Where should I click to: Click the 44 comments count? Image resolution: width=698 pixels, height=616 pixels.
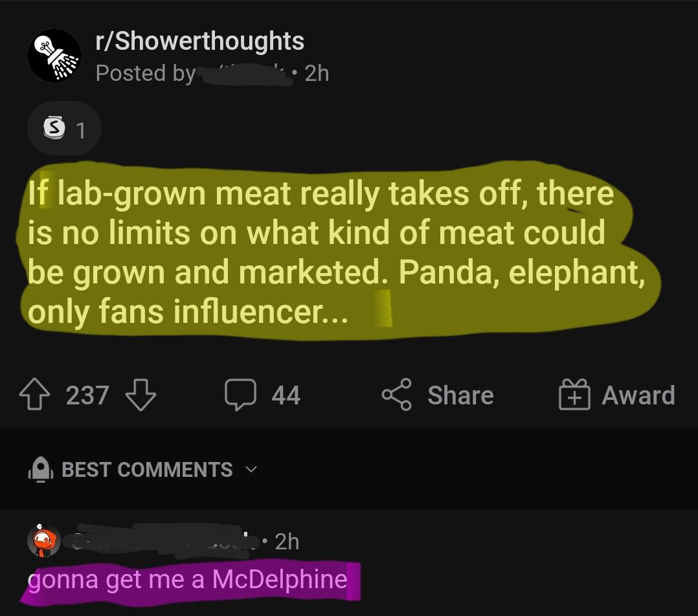click(286, 395)
